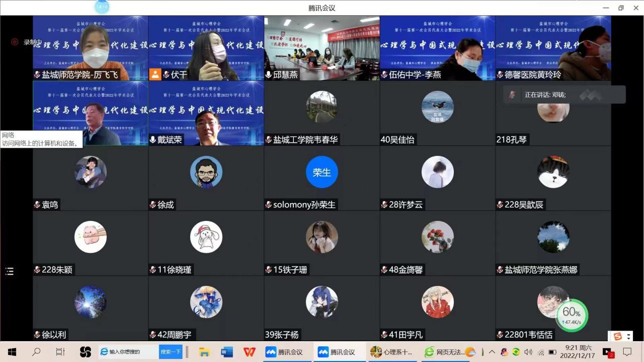The height and width of the screenshot is (362, 644).
Task: Switch to the 网页无法 browser taskbar item
Action: click(x=444, y=352)
